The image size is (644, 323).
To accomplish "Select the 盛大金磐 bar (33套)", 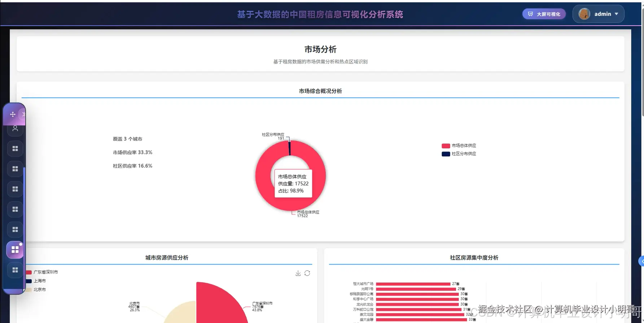I will (421, 319).
